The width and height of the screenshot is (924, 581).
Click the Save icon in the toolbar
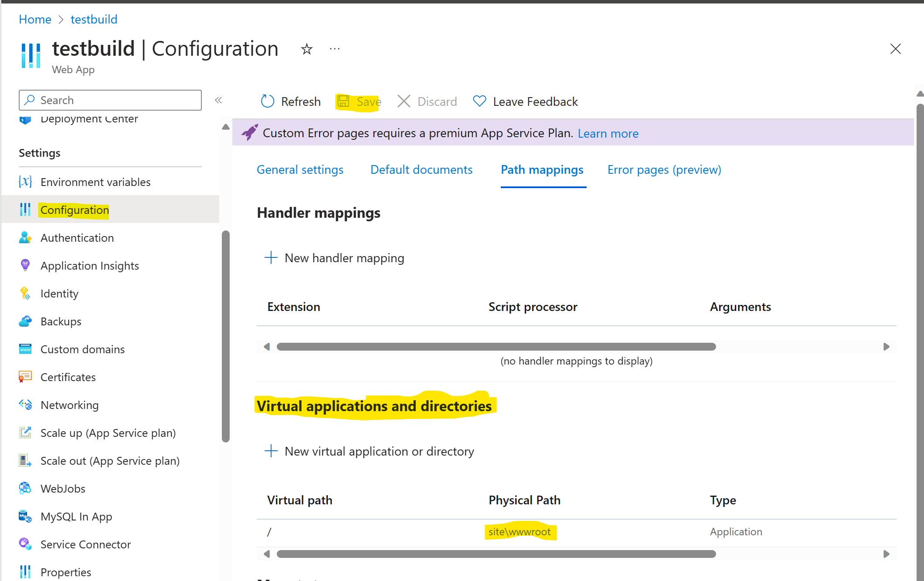click(344, 101)
